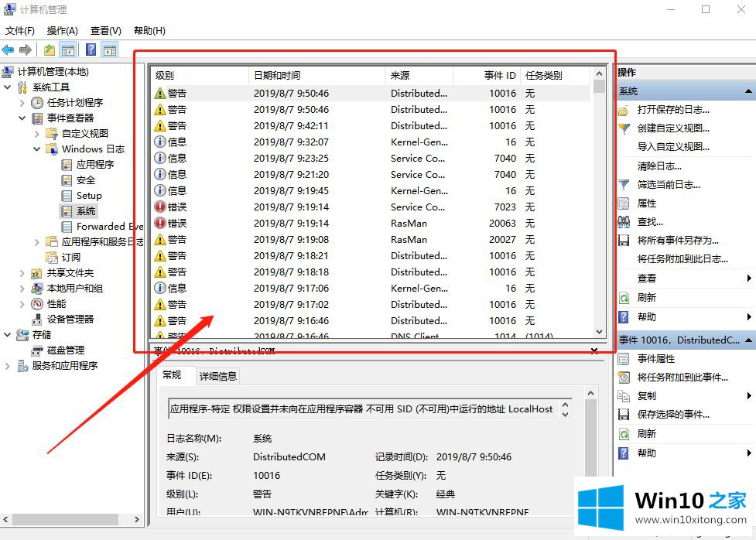Select the 系统 log in the tree
This screenshot has height=540, width=756.
pos(86,210)
